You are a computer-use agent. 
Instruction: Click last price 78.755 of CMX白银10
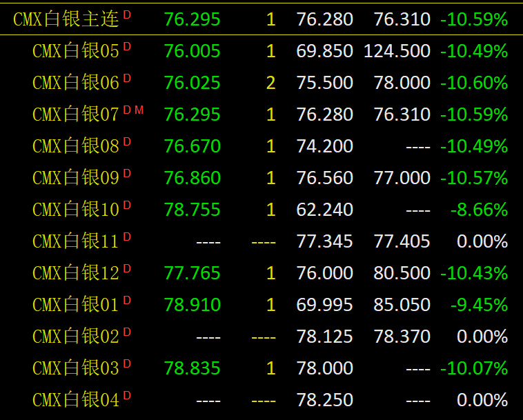point(192,210)
